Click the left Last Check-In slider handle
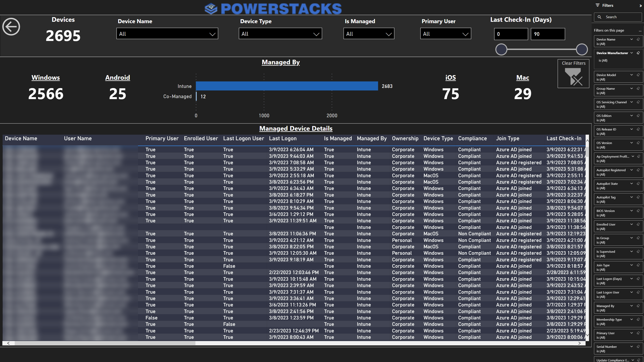The width and height of the screenshot is (644, 362). point(501,49)
